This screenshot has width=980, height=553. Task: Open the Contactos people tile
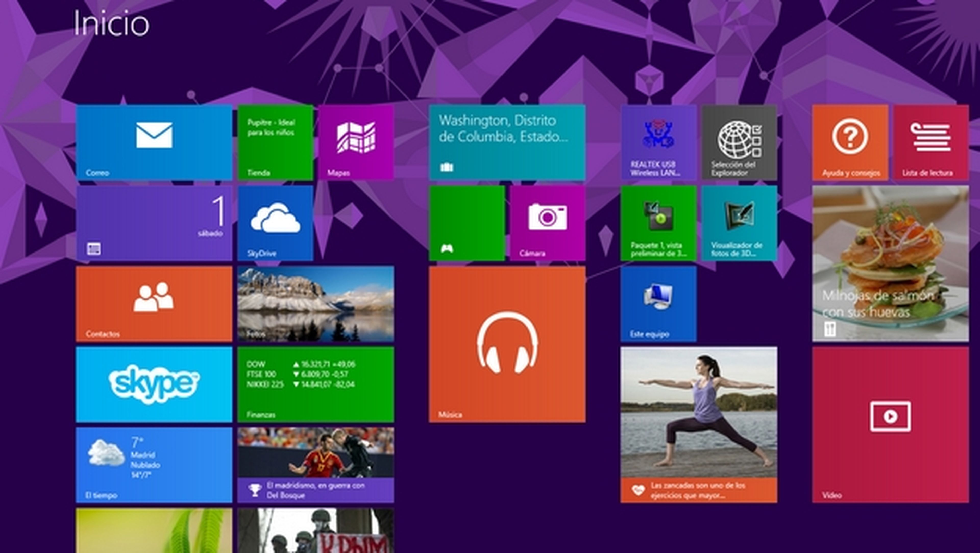coord(154,303)
